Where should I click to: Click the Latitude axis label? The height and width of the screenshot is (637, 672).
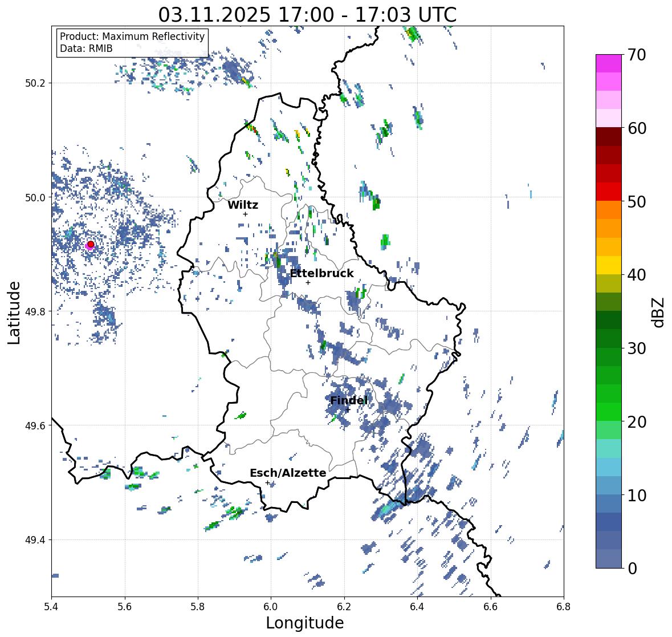(x=14, y=313)
